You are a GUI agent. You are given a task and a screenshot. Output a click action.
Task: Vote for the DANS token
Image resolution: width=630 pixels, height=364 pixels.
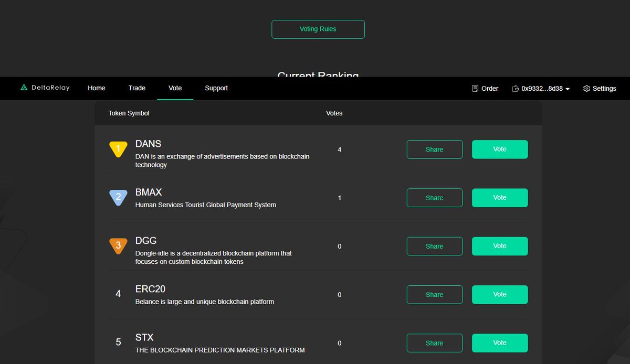coord(499,149)
